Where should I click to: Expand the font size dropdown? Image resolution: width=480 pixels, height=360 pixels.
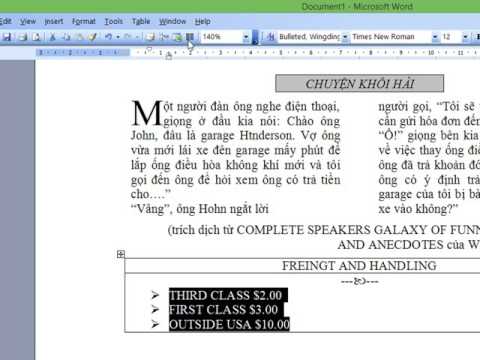click(x=466, y=37)
